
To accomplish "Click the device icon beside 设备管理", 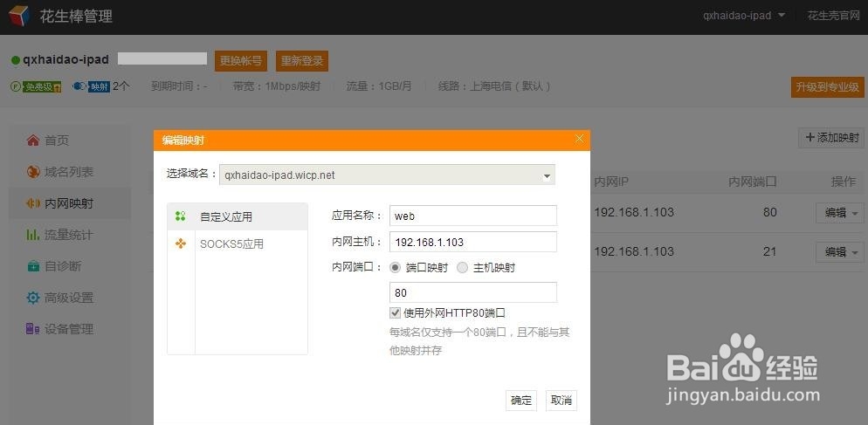I will pyautogui.click(x=33, y=329).
